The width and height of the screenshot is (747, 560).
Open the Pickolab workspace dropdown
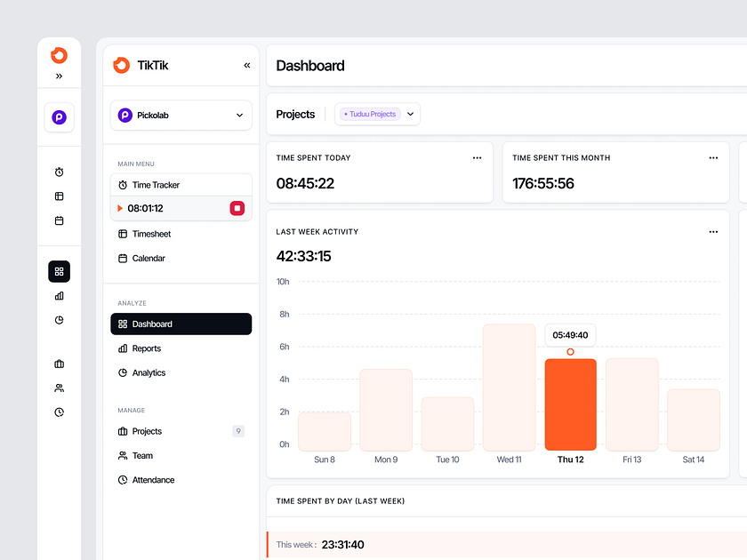click(x=238, y=115)
